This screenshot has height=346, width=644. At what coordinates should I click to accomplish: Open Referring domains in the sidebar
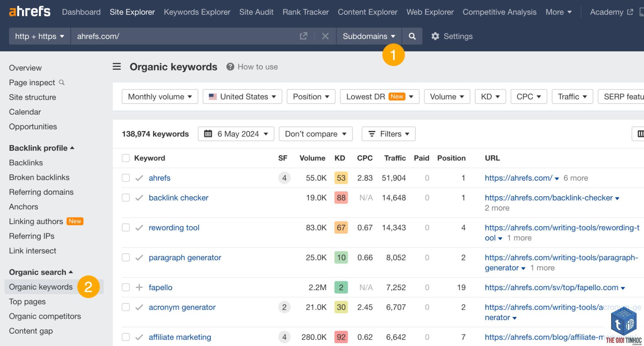pos(41,192)
